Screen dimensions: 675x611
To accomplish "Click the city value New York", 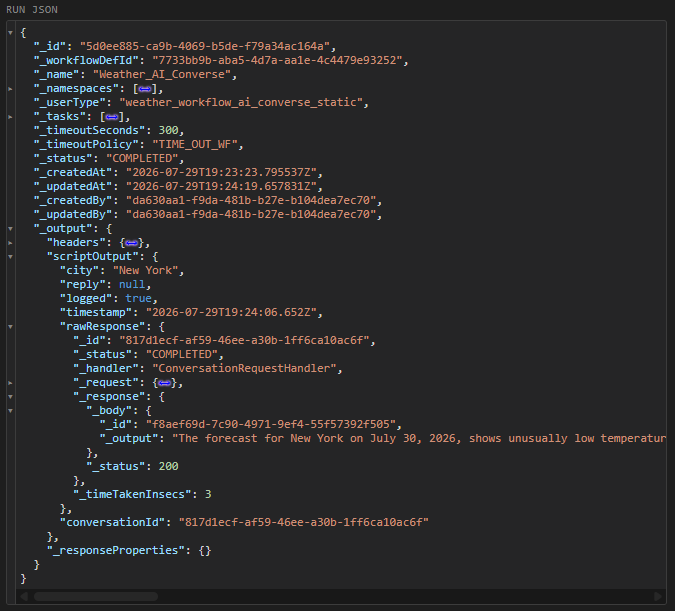I will [146, 270].
